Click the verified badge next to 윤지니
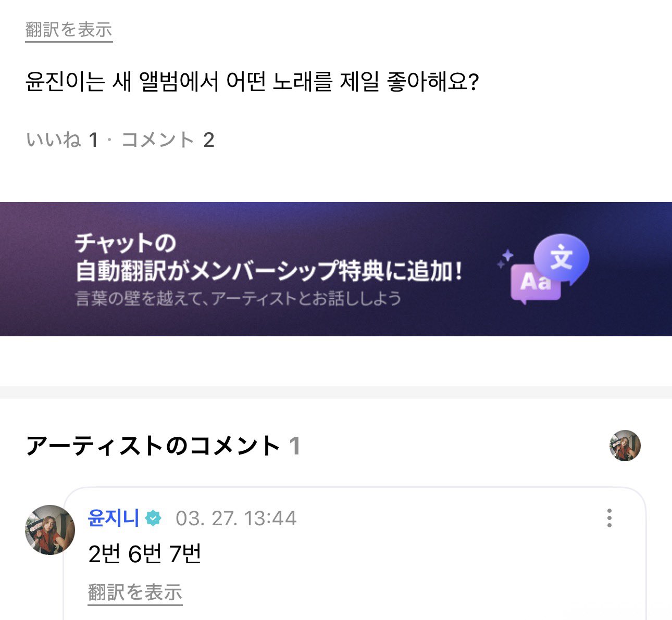This screenshot has height=620, width=672. (x=153, y=518)
